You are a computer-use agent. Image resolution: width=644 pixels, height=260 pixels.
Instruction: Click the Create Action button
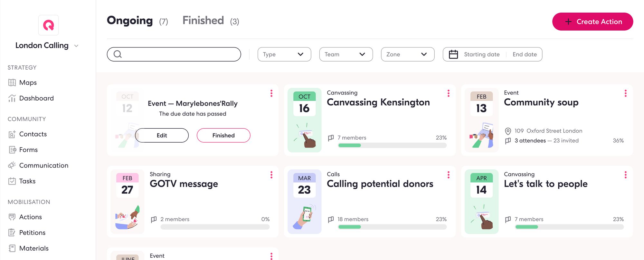(592, 22)
